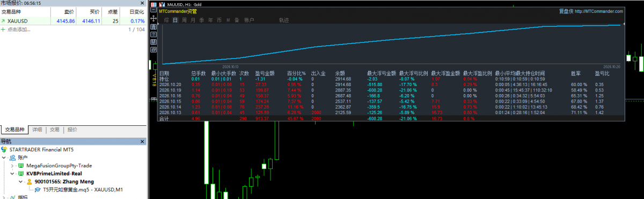Select the 账户 tab in MTCommander
This screenshot has height=199, width=644.
pos(249,20)
